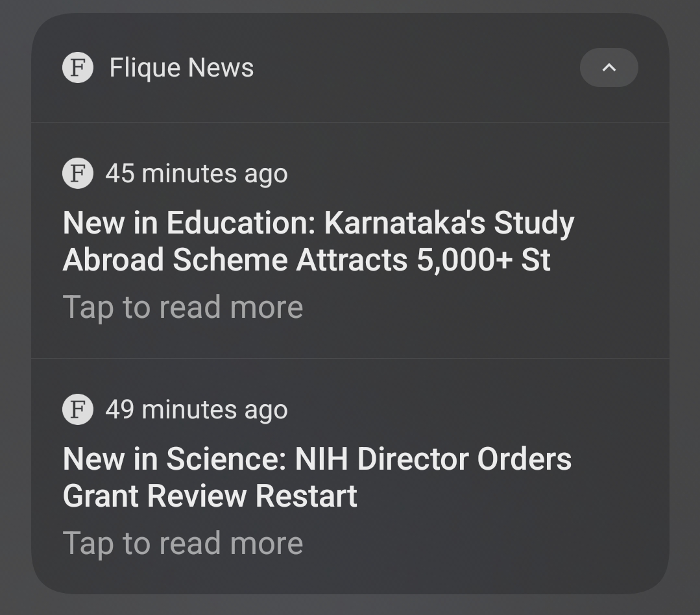Tap the 45 minutes ago timestamp
Image resolution: width=700 pixels, height=615 pixels.
(x=197, y=173)
